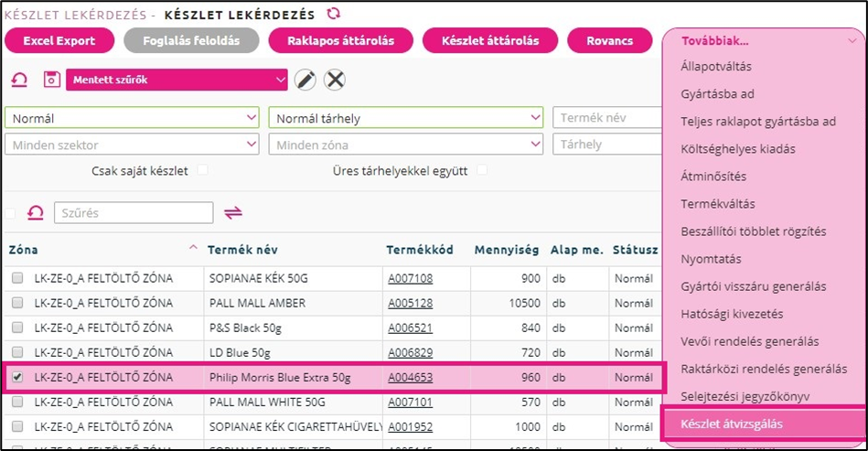Check the SOPIANAE KÉK CIGARETTAHÜVELY row checkbox
Image resolution: width=868 pixels, height=451 pixels.
(17, 426)
